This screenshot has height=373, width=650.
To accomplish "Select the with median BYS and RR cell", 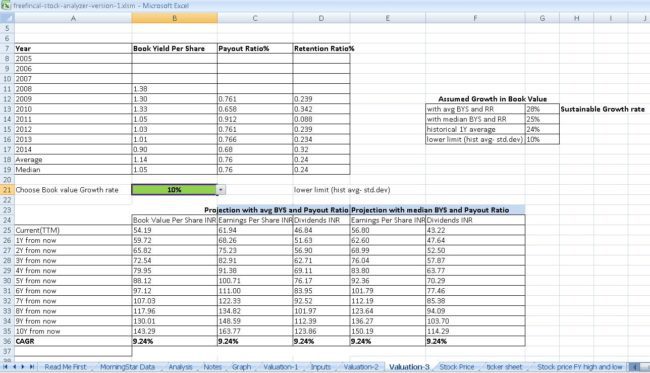I will [475, 119].
